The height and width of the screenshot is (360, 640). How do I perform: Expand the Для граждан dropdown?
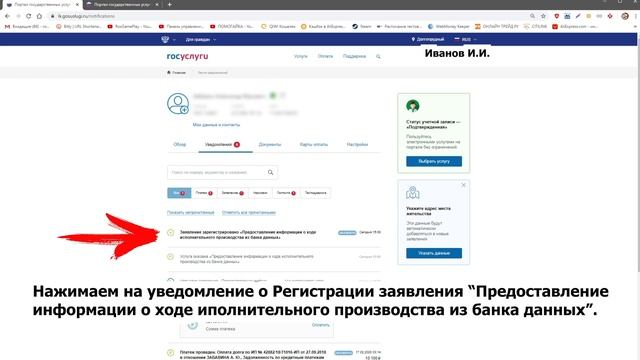201,40
